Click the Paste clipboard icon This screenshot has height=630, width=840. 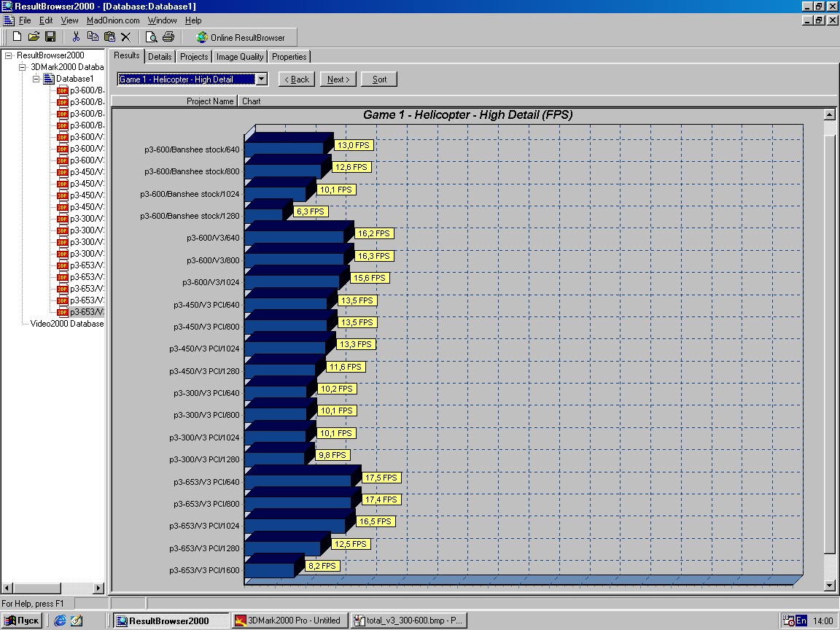[109, 37]
